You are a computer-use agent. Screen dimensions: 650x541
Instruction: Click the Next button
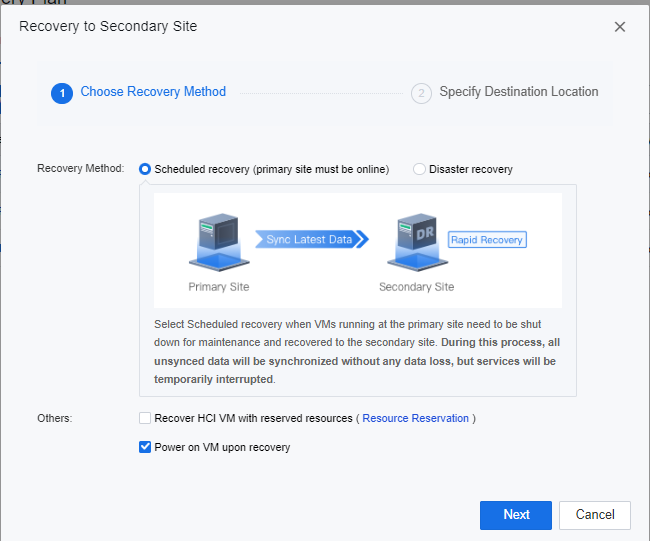point(516,515)
